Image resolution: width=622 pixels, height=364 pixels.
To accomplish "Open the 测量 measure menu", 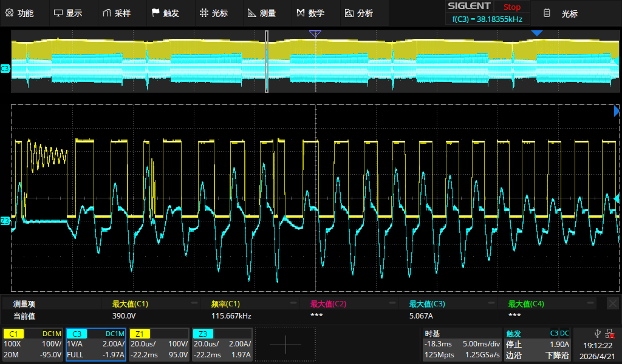I will [262, 13].
